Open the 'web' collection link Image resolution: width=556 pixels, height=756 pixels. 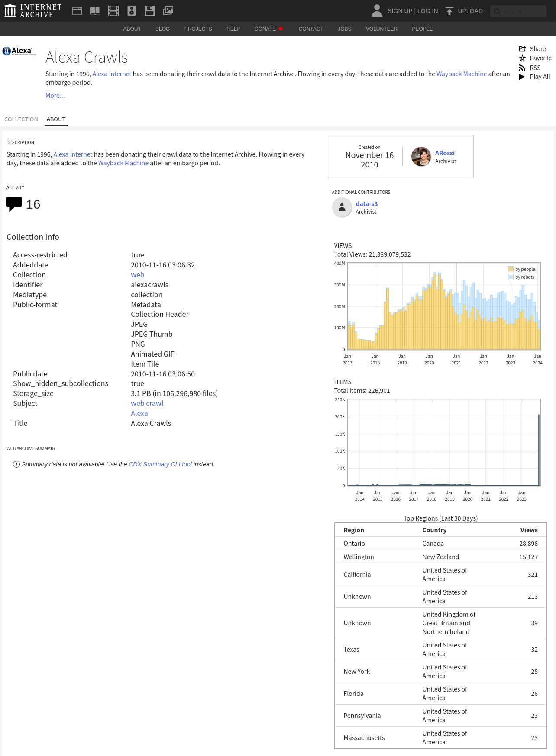138,275
